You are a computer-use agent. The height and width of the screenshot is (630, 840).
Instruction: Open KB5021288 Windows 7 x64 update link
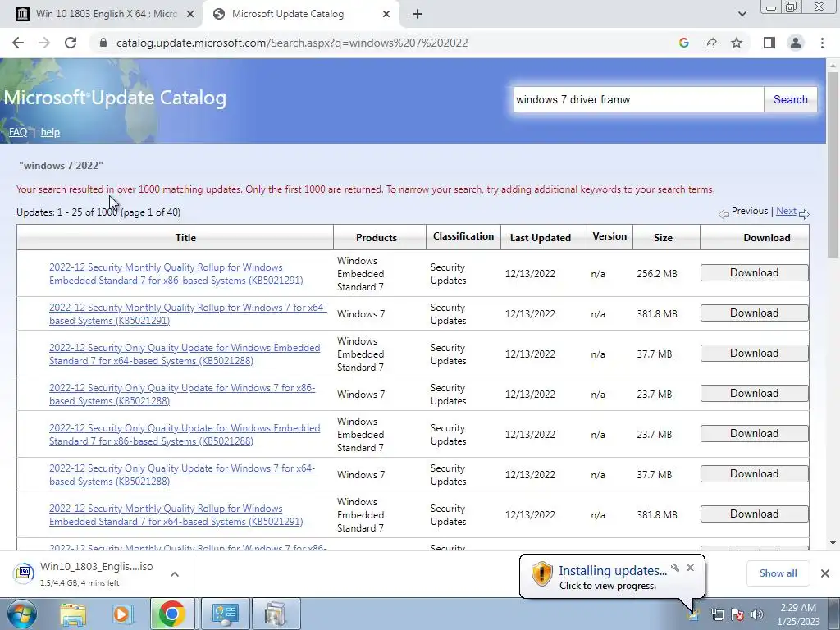(182, 475)
